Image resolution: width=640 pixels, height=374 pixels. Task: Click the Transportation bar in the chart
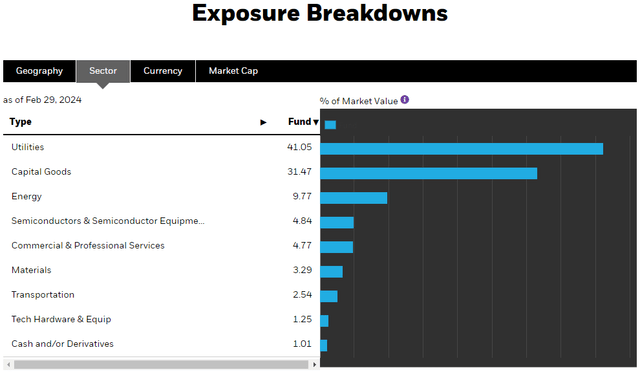(329, 296)
